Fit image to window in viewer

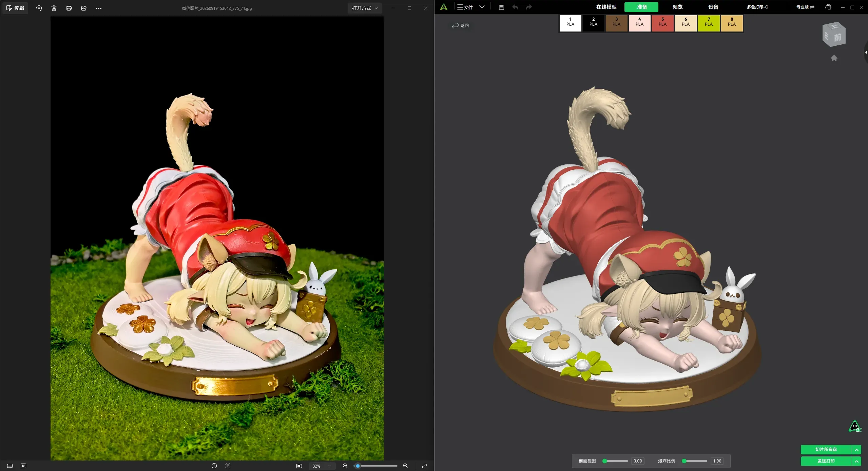pos(299,466)
